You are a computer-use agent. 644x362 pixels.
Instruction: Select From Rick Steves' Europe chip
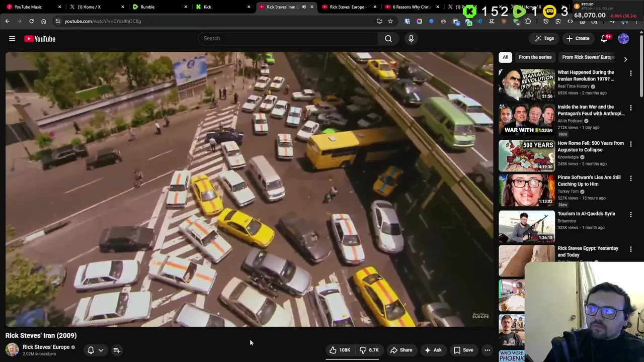(x=588, y=57)
